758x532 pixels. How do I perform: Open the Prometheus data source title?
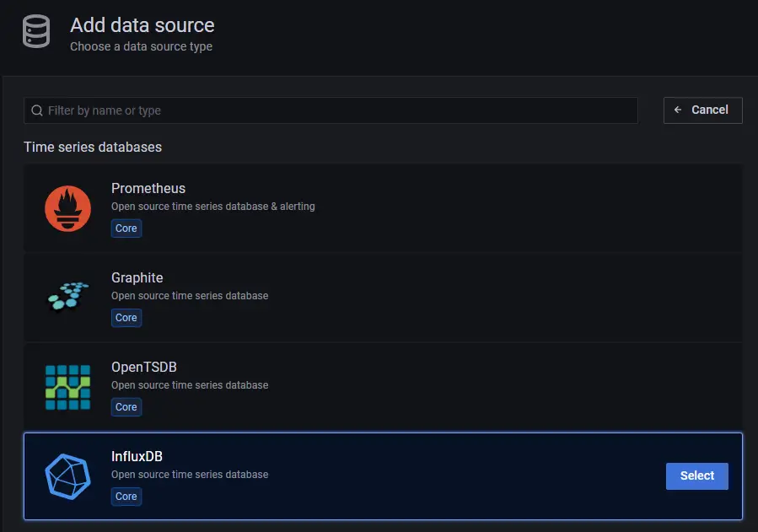pos(148,188)
